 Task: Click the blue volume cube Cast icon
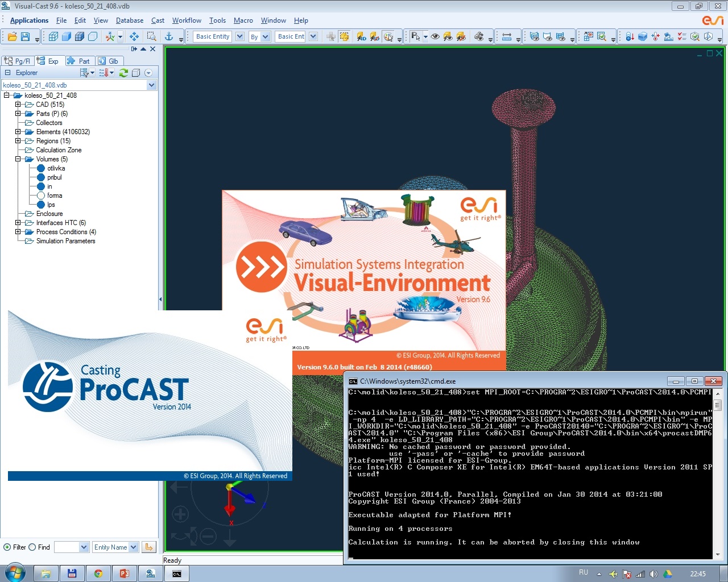coord(643,36)
